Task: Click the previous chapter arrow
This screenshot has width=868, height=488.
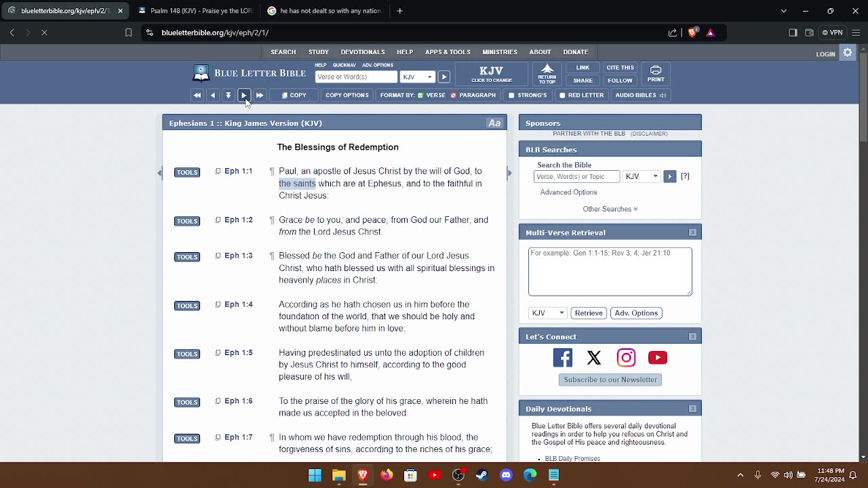Action: [213, 96]
